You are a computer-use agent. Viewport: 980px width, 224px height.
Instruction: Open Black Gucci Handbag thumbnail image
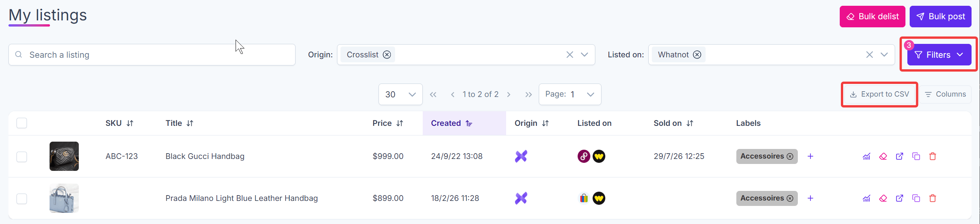[x=64, y=156]
